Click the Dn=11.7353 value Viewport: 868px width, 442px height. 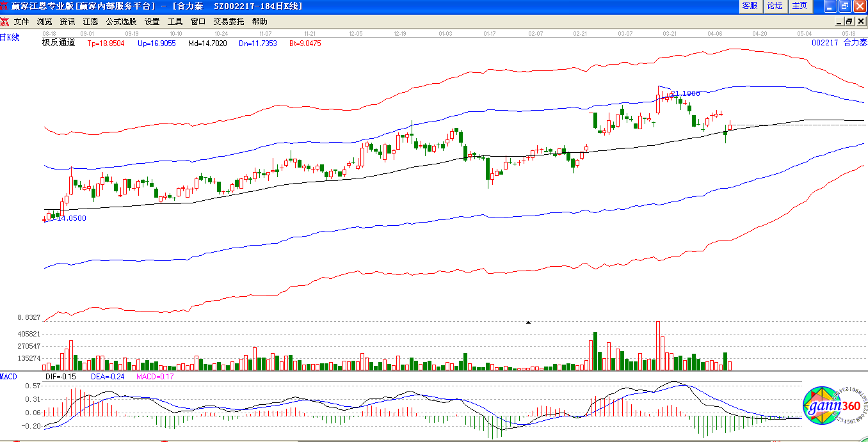point(258,43)
